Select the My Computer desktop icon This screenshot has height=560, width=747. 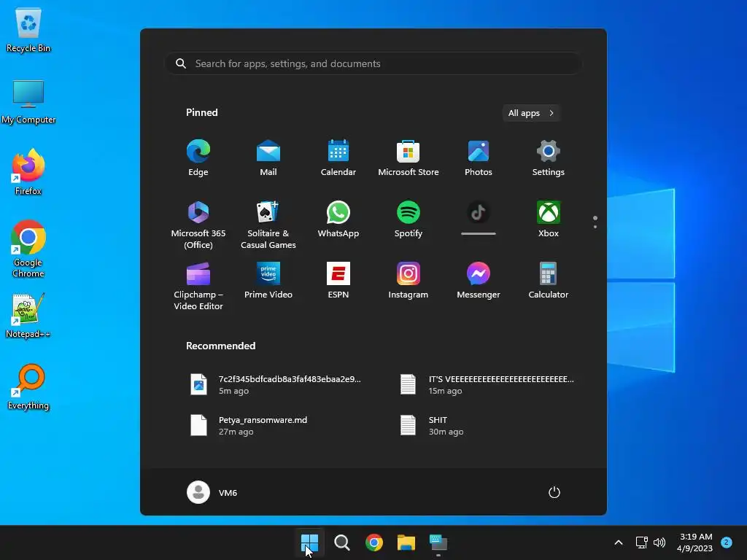28,102
